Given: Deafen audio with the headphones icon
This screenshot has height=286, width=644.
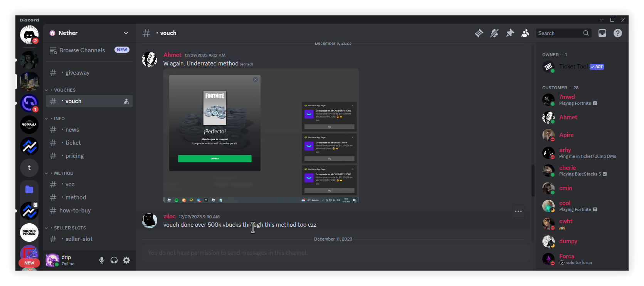Looking at the screenshot, I should pyautogui.click(x=114, y=260).
